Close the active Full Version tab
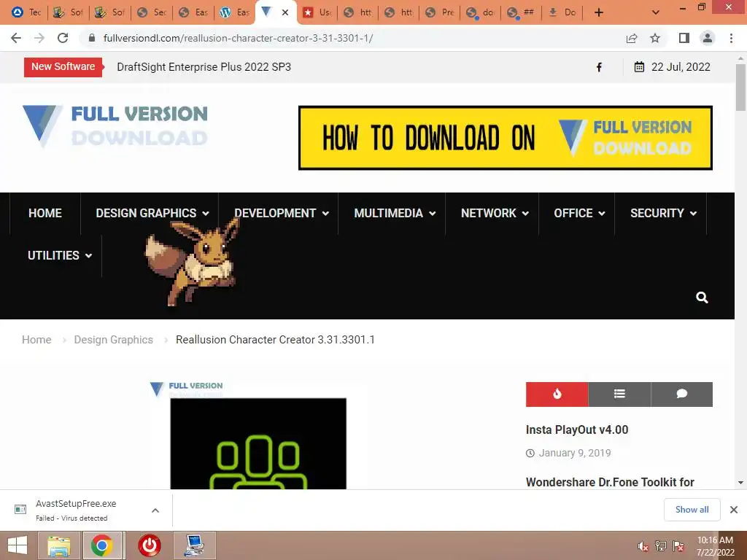 coord(285,12)
